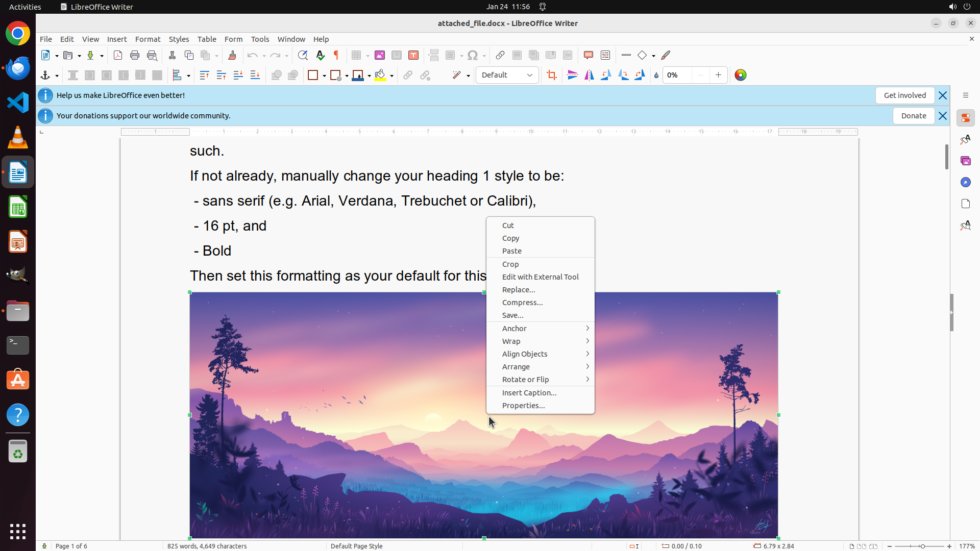Insert a text box
This screenshot has width=980, height=551.
pos(413,56)
